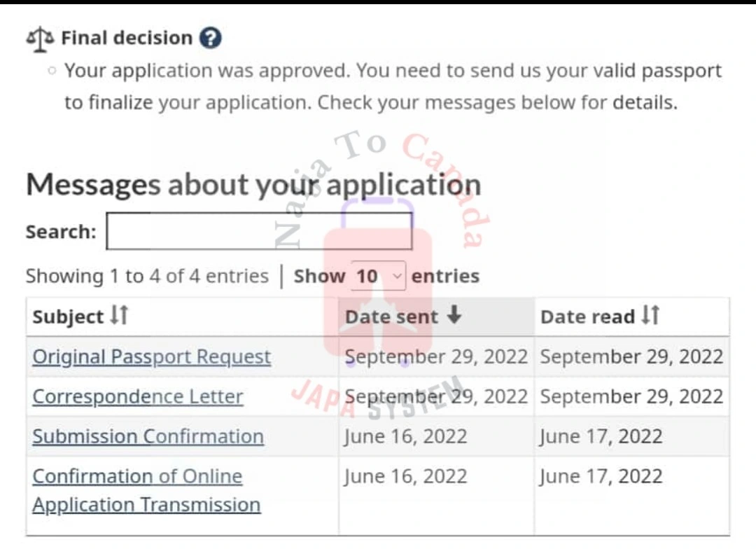Open the Show 10 entries dropdown
Image resolution: width=756 pixels, height=549 pixels.
coord(379,276)
